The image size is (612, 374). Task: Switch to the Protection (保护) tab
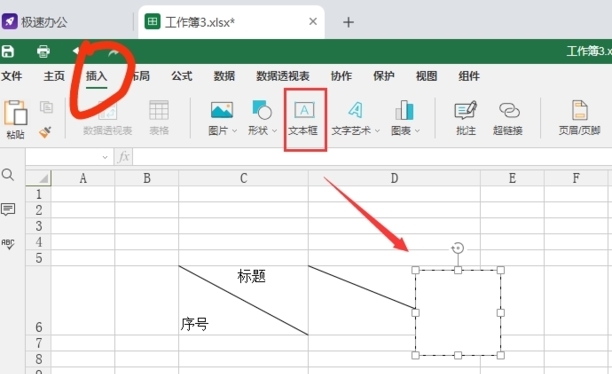(384, 76)
